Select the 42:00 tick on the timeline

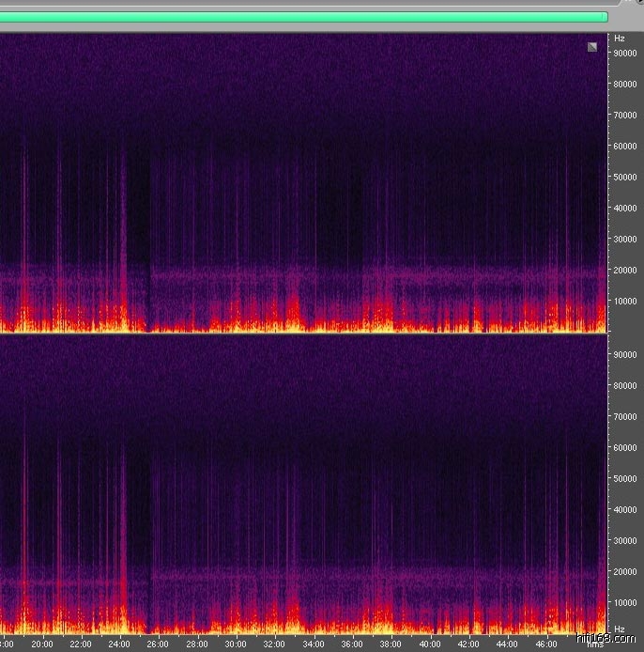[468, 644]
